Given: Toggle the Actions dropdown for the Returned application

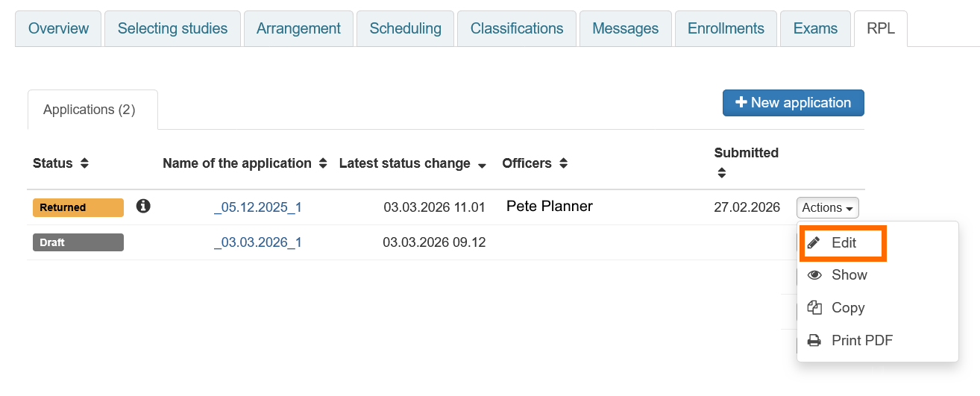Looking at the screenshot, I should [x=827, y=208].
